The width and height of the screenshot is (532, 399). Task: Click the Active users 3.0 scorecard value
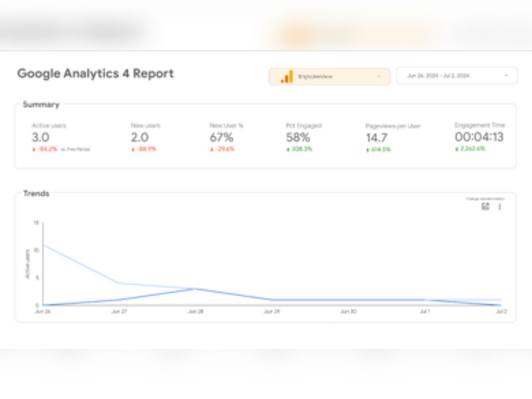[40, 137]
